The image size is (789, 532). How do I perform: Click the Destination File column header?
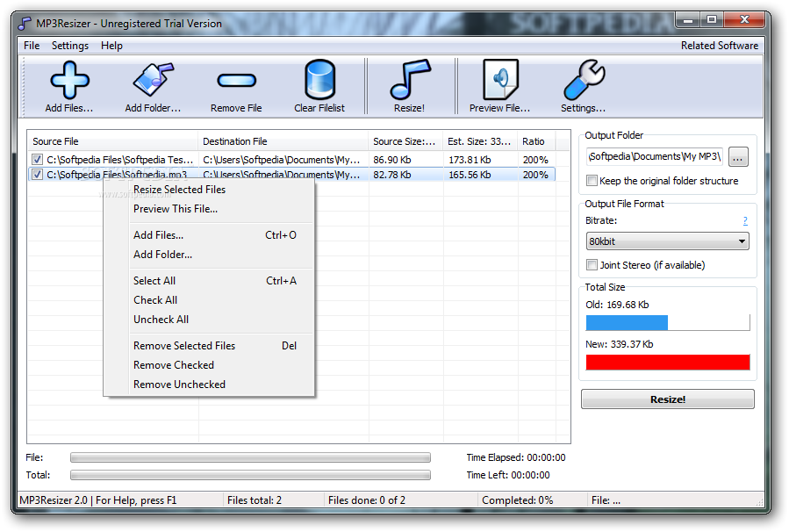tap(283, 141)
